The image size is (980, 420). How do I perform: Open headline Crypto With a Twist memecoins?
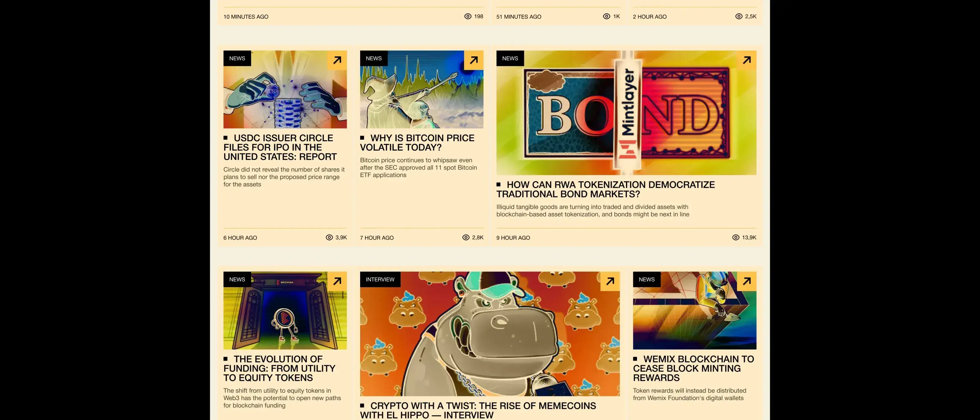coord(478,411)
